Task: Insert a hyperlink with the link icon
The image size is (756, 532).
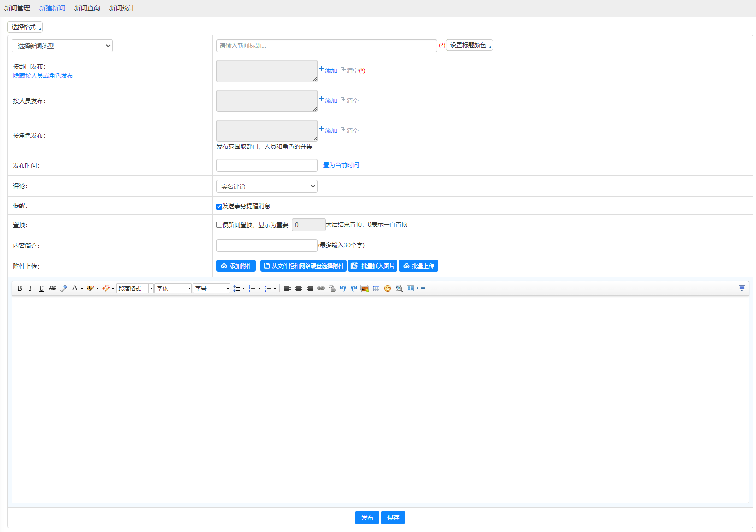Action: [321, 288]
